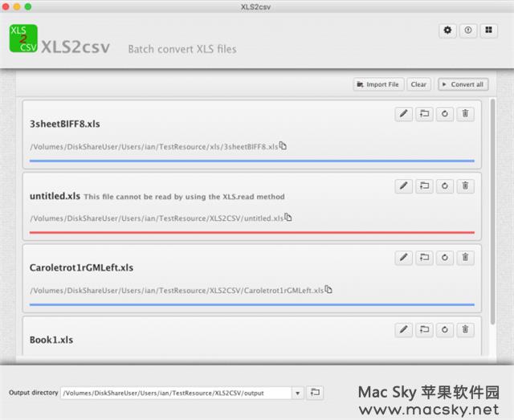
Task: Reload 3sheetBIFF8.xls with refresh icon
Action: click(445, 114)
